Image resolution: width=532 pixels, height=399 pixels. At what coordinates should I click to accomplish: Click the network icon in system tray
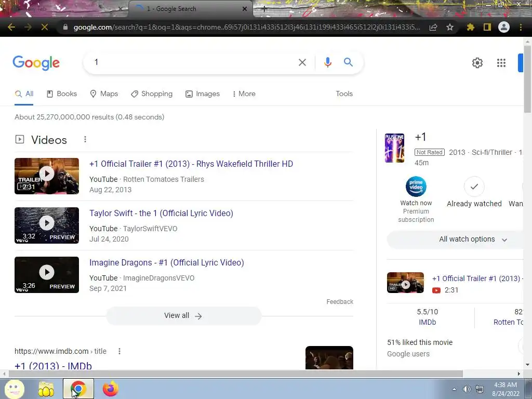pos(480,389)
